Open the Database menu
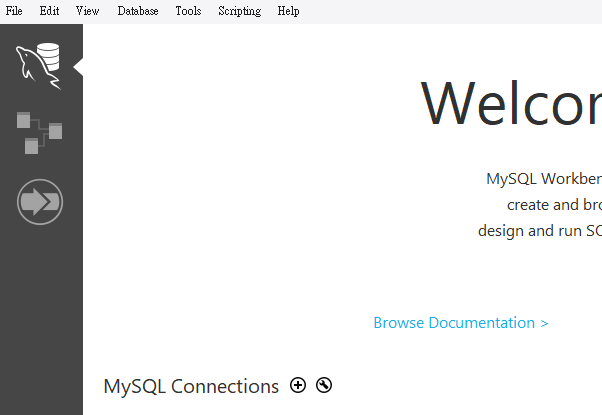The image size is (602, 415). coord(138,11)
